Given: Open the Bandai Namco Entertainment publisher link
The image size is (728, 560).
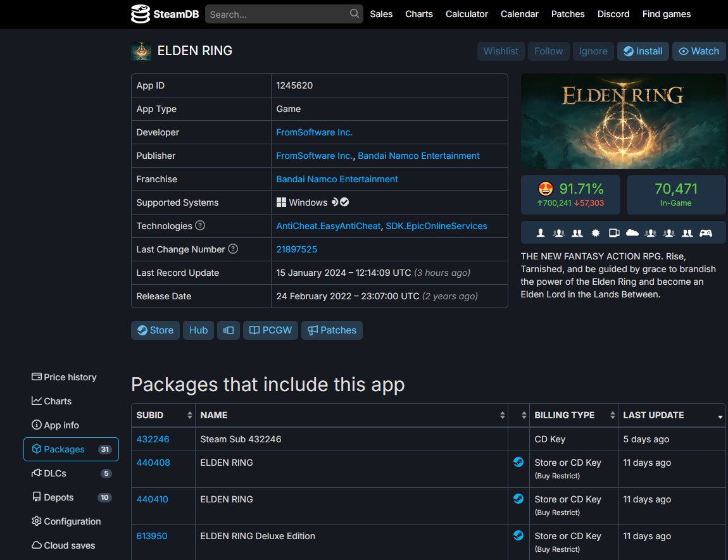Looking at the screenshot, I should point(418,156).
